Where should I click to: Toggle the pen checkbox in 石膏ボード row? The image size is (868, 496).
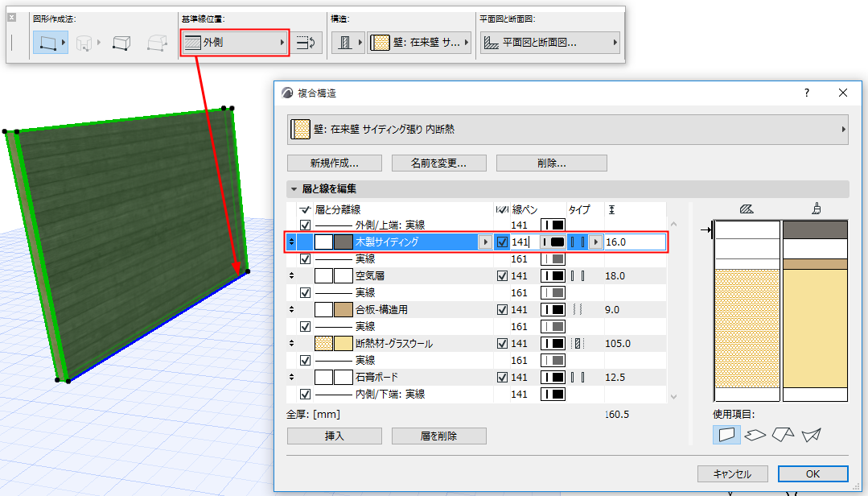[x=502, y=378]
